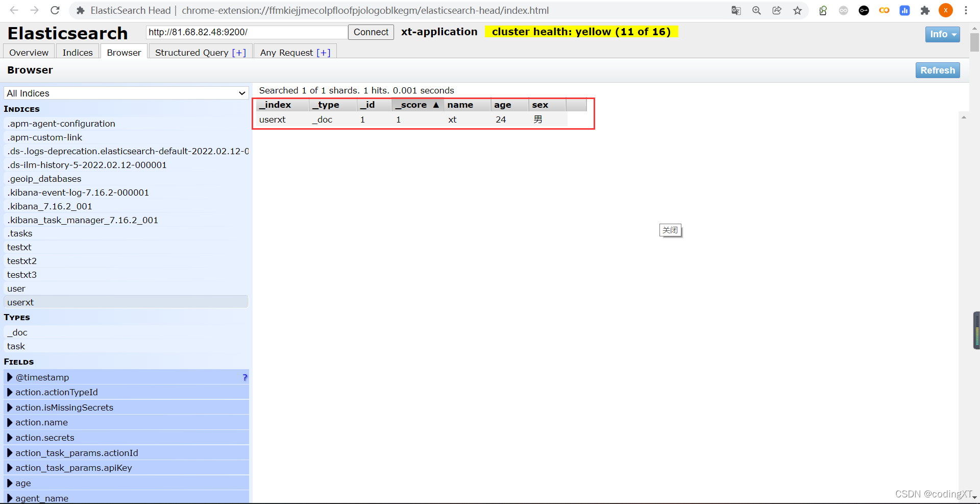
Task: Bookmark this page with the star icon
Action: [x=797, y=10]
